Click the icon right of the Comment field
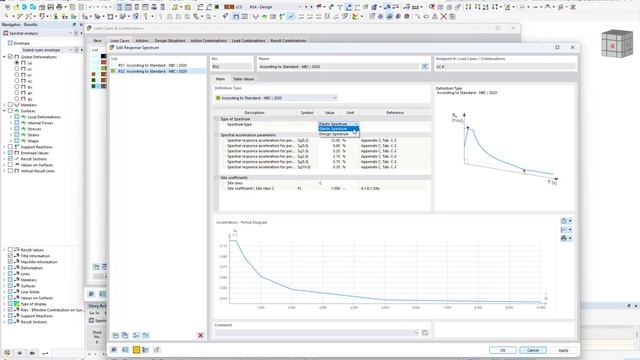The width and height of the screenshot is (640, 360). click(425, 333)
